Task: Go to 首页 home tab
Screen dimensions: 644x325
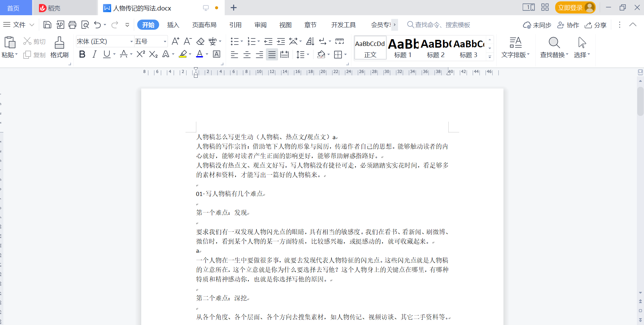Action: 16,8
